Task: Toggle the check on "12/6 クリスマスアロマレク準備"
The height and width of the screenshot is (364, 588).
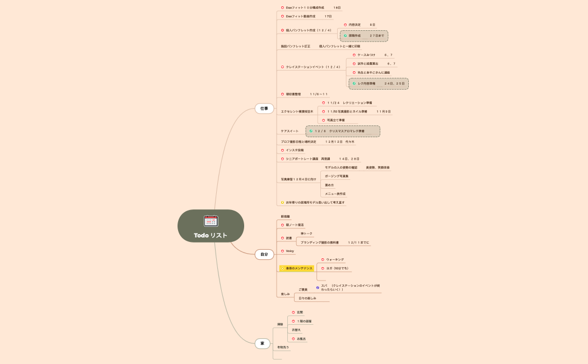Action: (x=311, y=130)
